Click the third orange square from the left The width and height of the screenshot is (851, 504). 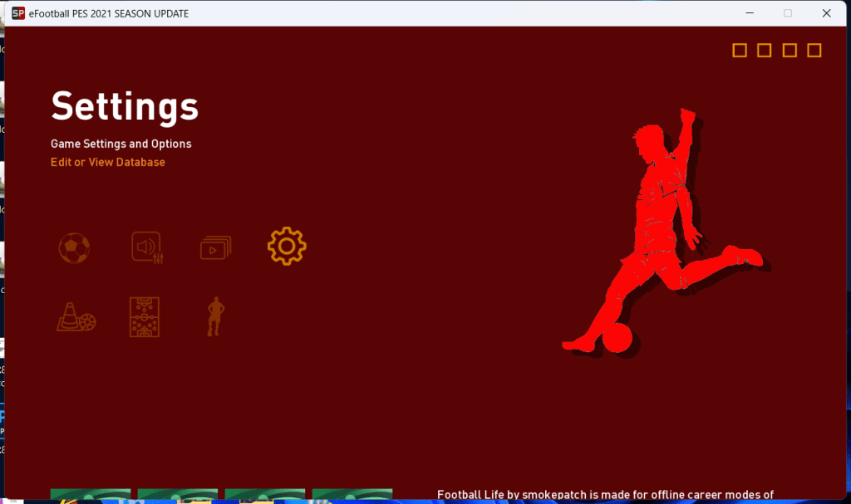(x=790, y=51)
